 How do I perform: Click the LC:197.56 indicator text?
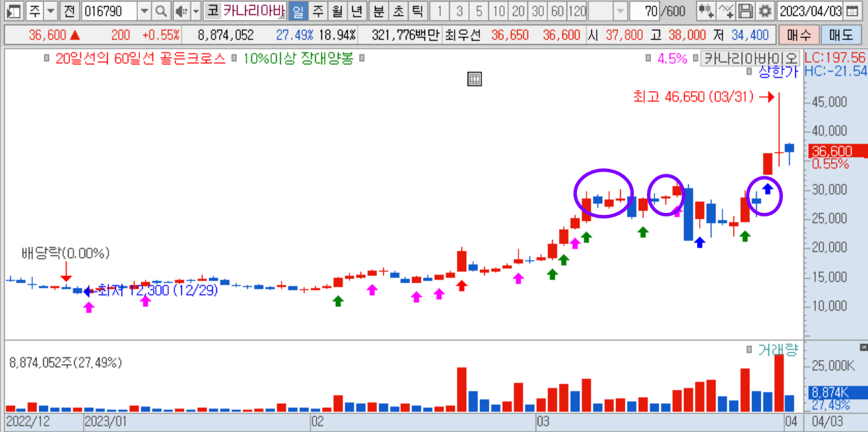coord(834,58)
